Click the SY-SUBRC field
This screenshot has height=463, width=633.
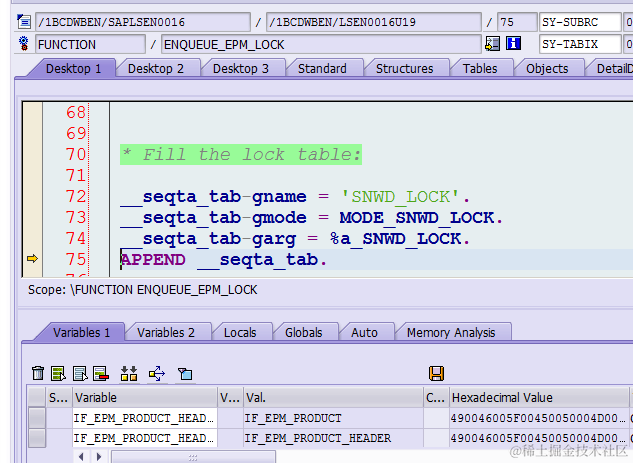[580, 22]
